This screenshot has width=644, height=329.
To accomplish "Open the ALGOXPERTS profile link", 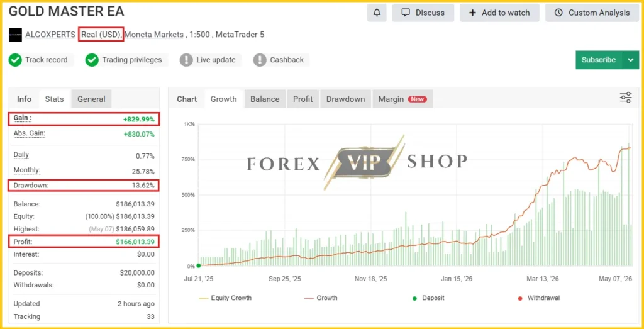I will click(50, 35).
